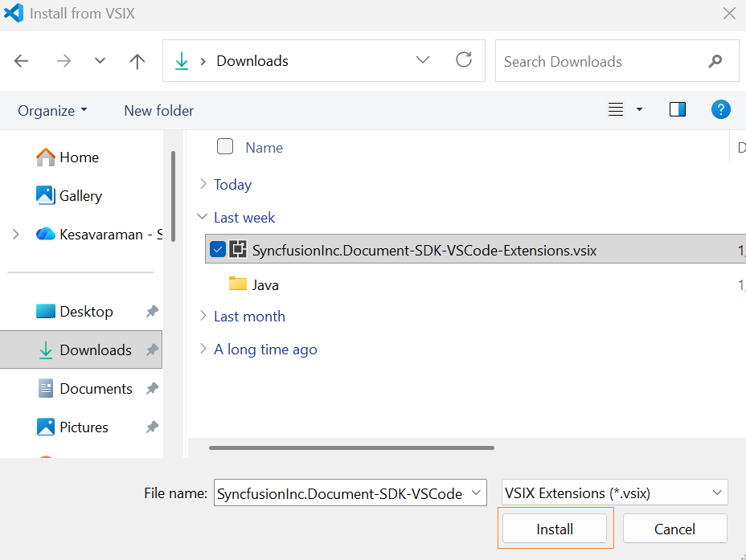Change the view layout icon
This screenshot has height=560, width=746.
pos(616,110)
